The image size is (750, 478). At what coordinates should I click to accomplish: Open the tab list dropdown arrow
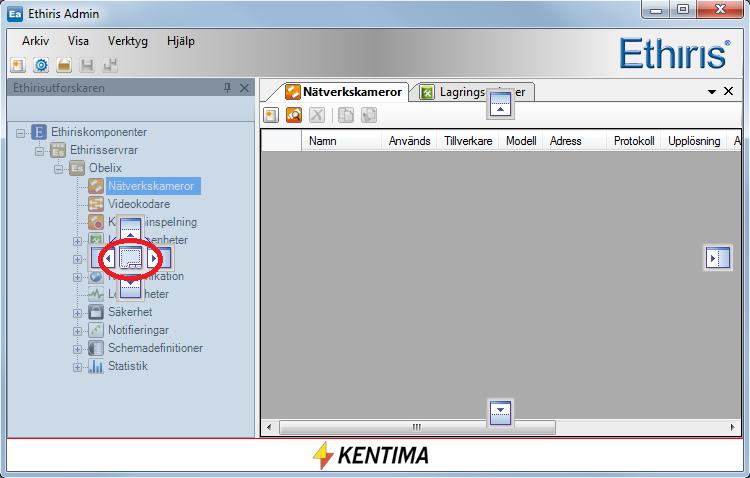(712, 91)
